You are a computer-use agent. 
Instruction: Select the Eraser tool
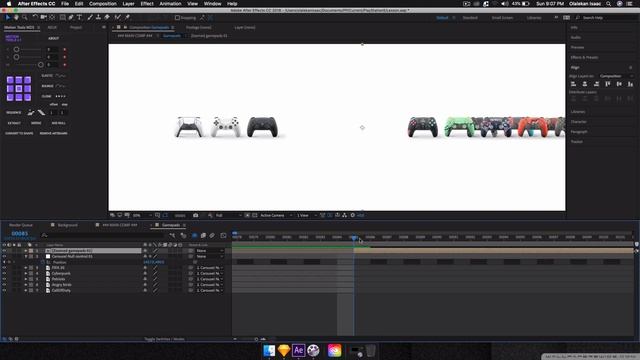[107, 18]
